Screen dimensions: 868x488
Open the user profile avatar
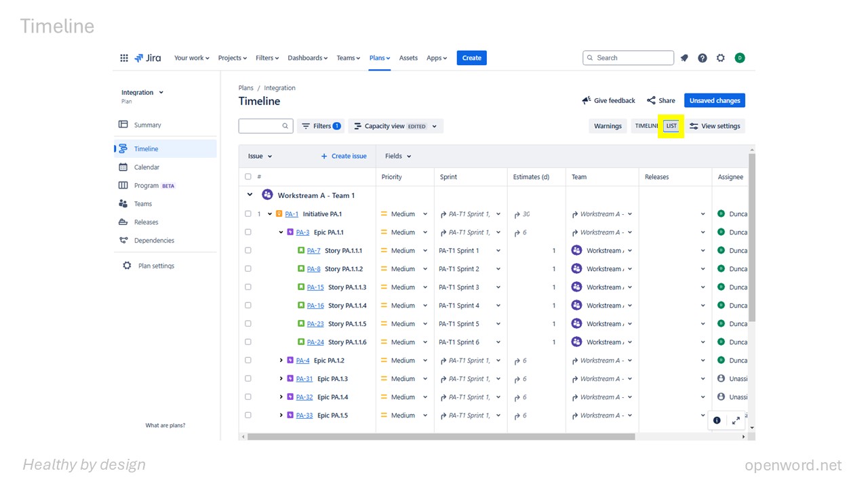pyautogui.click(x=740, y=58)
